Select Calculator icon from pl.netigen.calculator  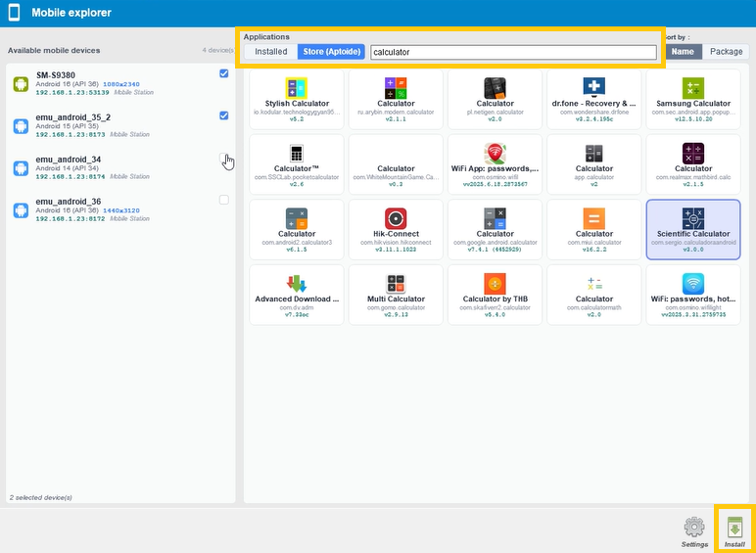tap(495, 88)
